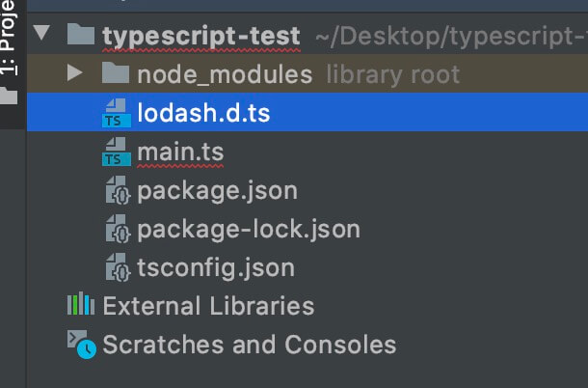Click the package.json file icon
Viewport: 588px width, 388px height.
(117, 191)
